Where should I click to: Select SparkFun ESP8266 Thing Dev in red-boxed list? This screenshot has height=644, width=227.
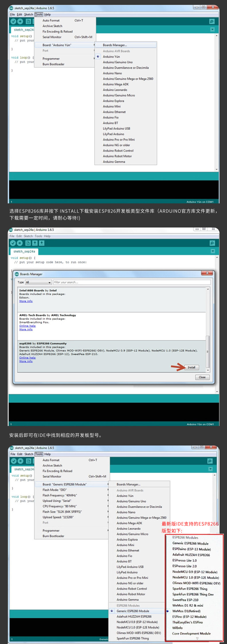[193, 594]
